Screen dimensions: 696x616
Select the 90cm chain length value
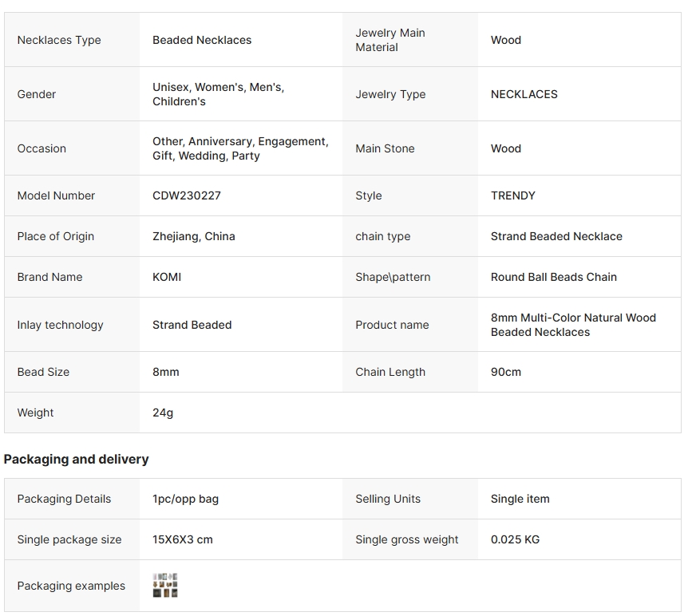coord(506,372)
